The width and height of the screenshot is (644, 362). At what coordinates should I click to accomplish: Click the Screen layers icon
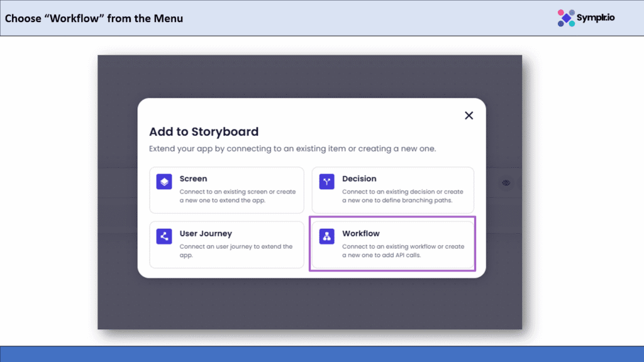[164, 182]
